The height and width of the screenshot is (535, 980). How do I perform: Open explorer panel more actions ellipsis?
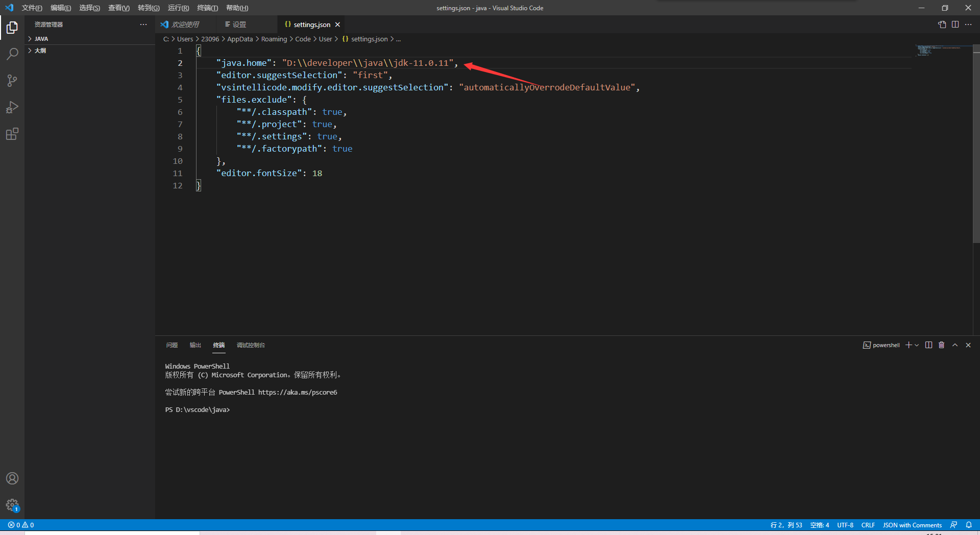143,25
